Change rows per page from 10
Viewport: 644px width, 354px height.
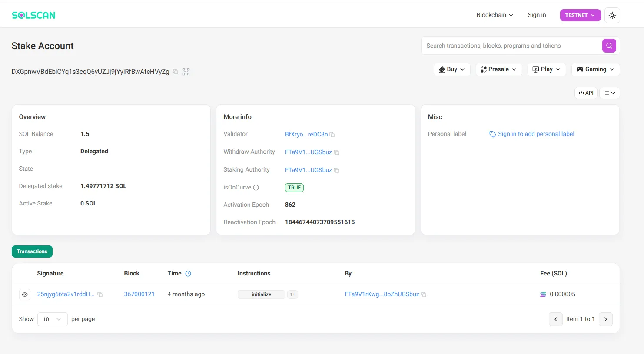(x=52, y=319)
